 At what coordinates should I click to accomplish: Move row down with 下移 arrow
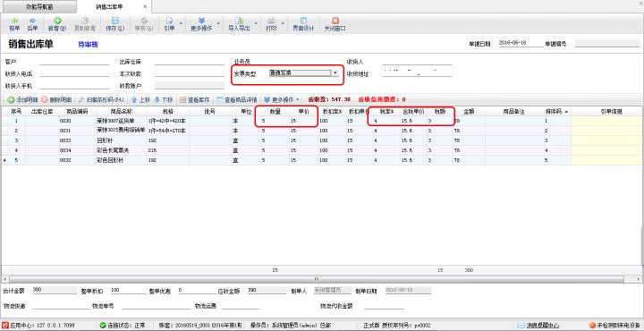coord(163,99)
